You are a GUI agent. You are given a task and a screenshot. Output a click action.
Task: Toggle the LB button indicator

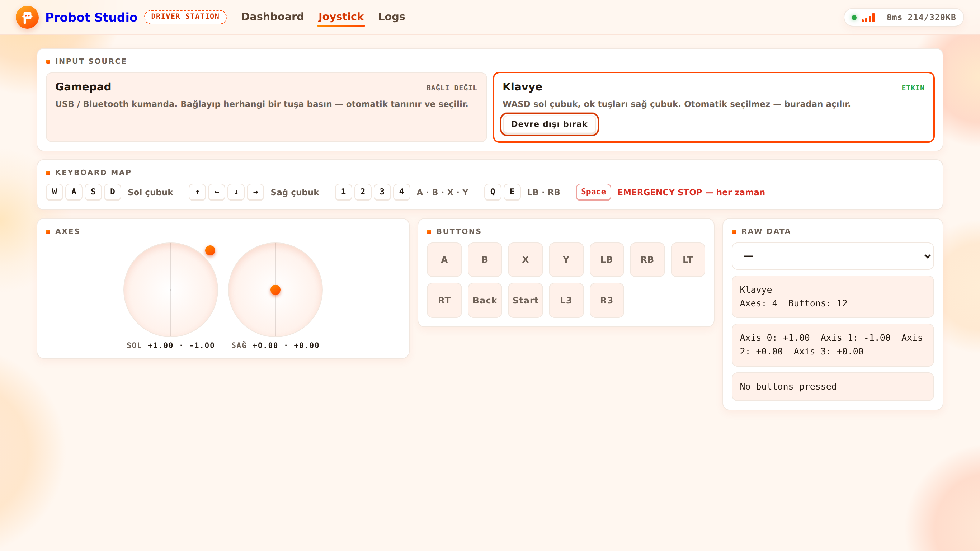point(607,259)
